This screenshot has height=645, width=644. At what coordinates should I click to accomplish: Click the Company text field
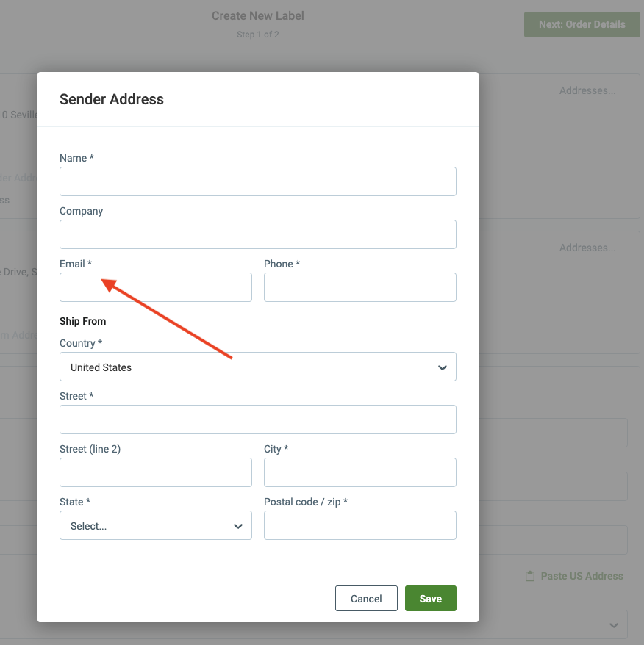[x=257, y=234]
